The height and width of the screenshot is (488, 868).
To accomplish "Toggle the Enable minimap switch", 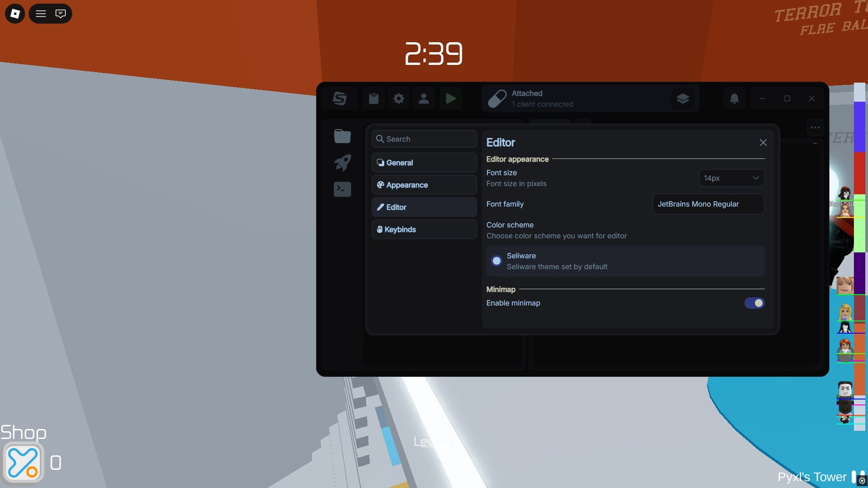I will [x=754, y=303].
